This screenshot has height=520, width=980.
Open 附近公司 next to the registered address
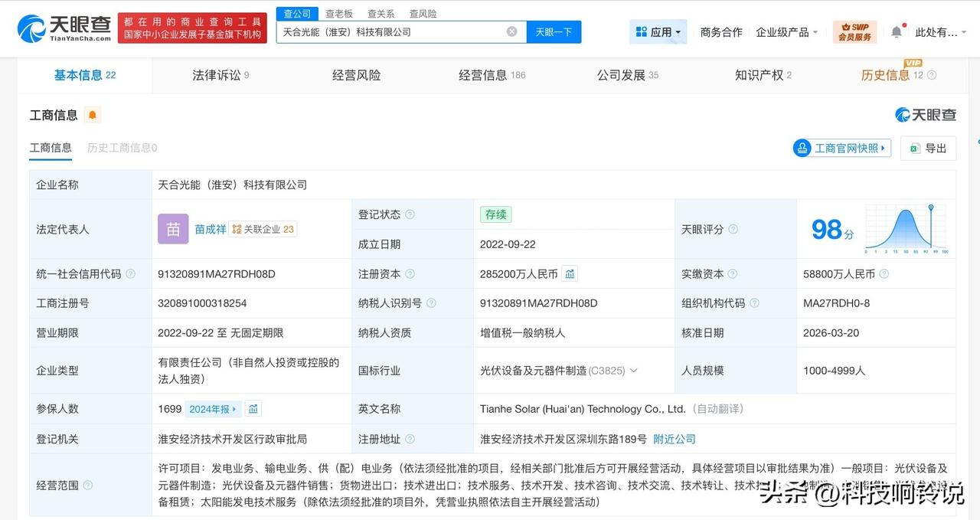(x=674, y=439)
